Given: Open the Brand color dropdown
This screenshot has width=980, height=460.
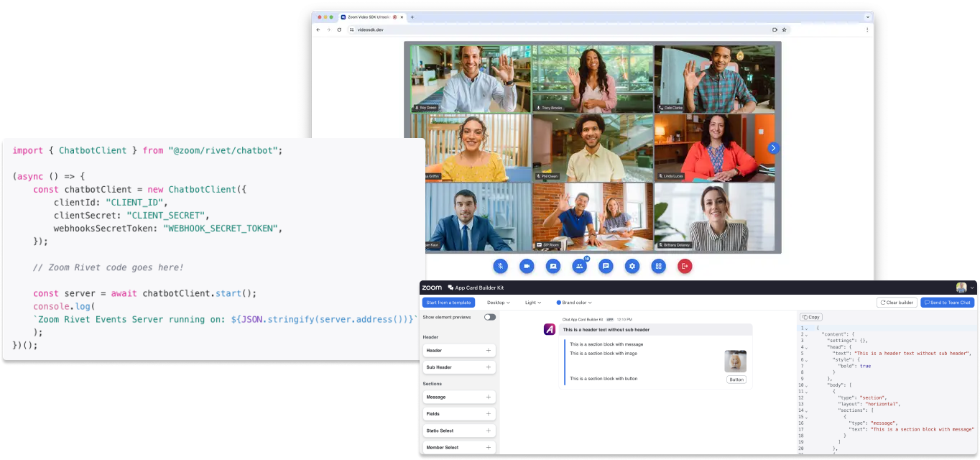Looking at the screenshot, I should (x=574, y=303).
